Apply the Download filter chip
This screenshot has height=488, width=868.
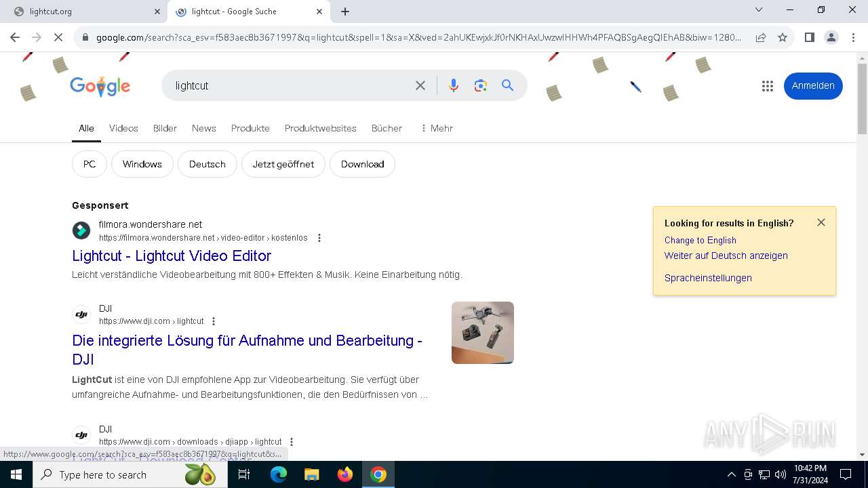(362, 164)
